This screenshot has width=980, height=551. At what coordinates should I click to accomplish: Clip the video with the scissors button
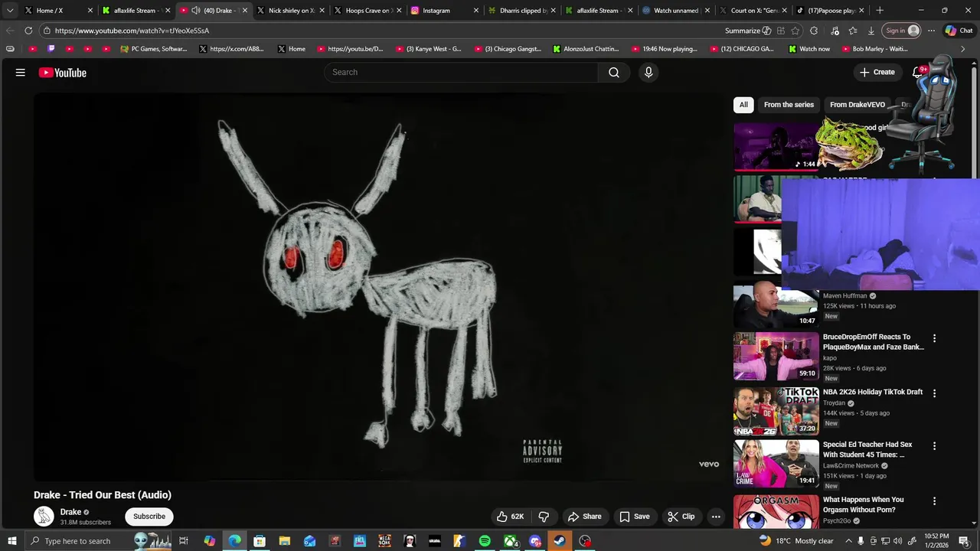point(681,517)
